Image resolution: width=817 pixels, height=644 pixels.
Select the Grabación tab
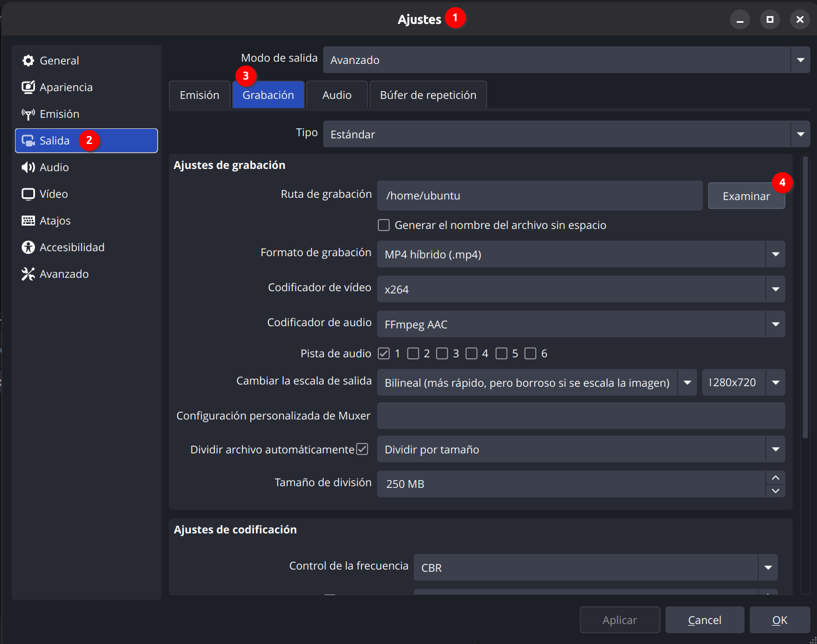(268, 95)
